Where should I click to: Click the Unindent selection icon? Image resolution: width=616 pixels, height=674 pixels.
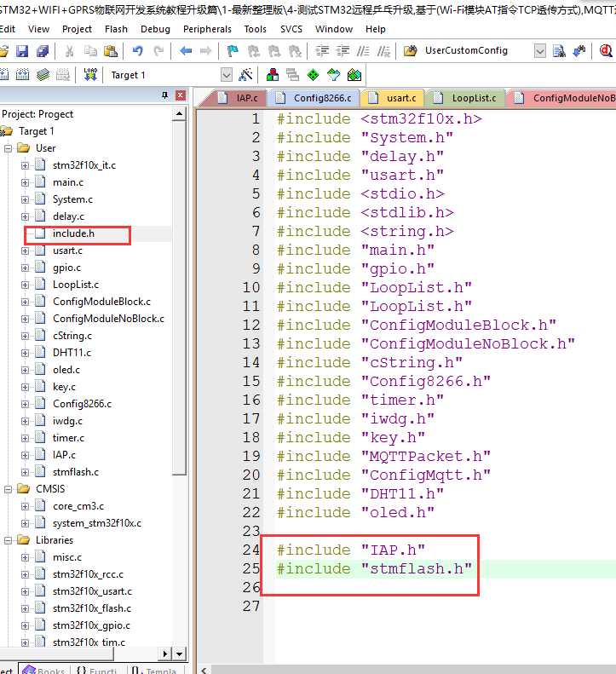(343, 51)
